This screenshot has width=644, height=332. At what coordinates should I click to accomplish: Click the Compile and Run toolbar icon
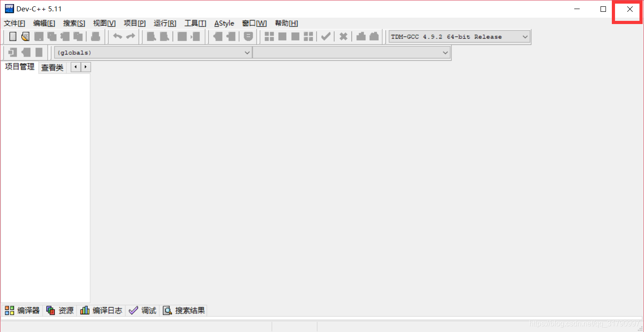coord(295,37)
